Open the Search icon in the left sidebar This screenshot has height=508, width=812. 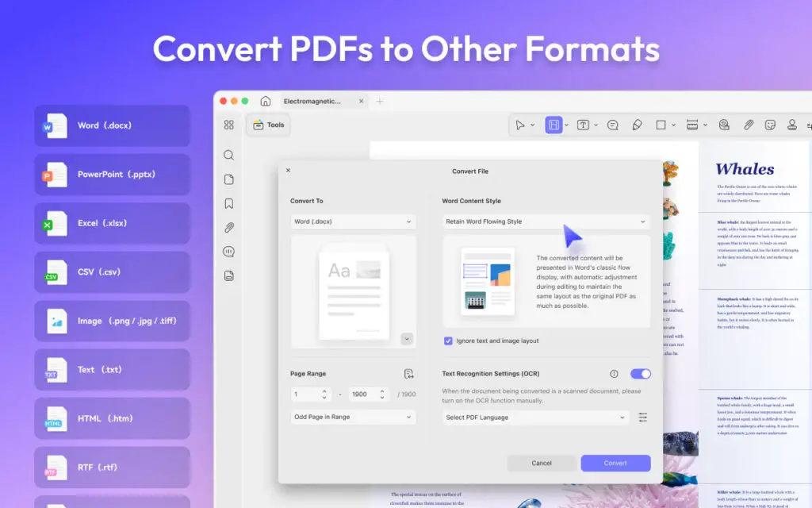pyautogui.click(x=228, y=155)
